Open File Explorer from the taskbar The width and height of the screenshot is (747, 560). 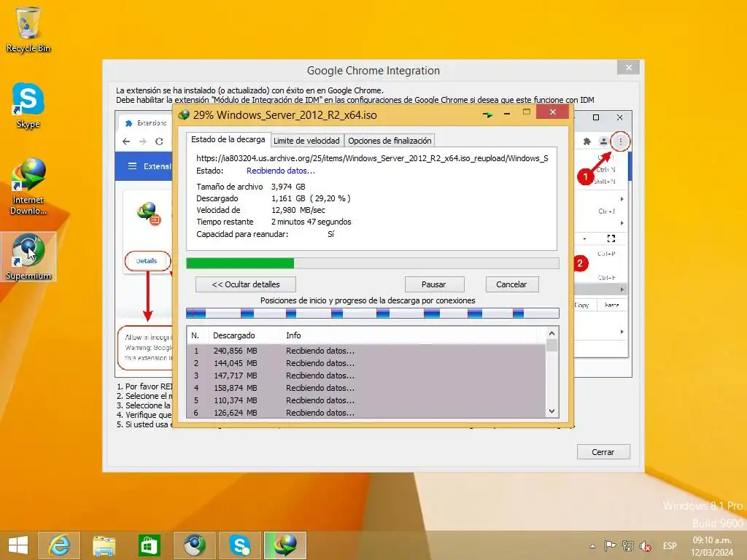[x=104, y=545]
